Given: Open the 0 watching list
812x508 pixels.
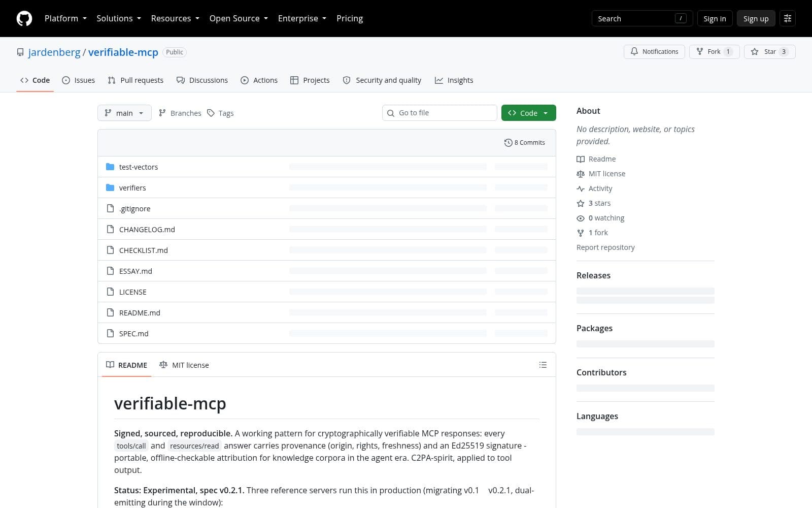Looking at the screenshot, I should click(x=600, y=218).
